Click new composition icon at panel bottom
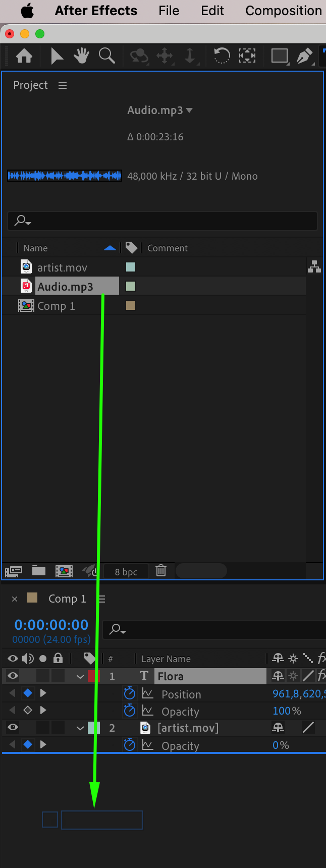Viewport: 326px width, 868px height. 64,571
